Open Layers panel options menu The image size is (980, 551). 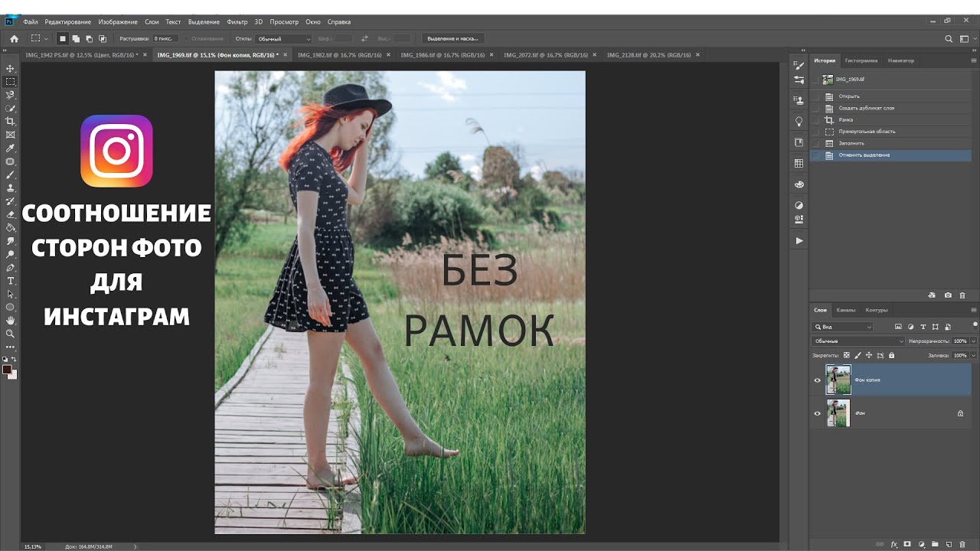(974, 310)
